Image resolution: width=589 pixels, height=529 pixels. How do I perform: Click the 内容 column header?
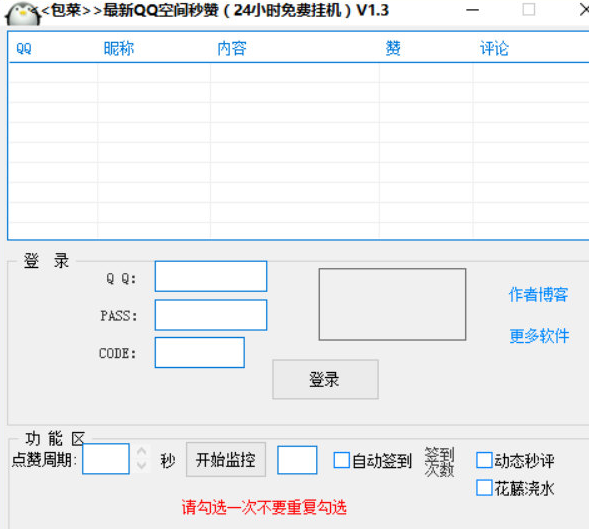point(232,48)
